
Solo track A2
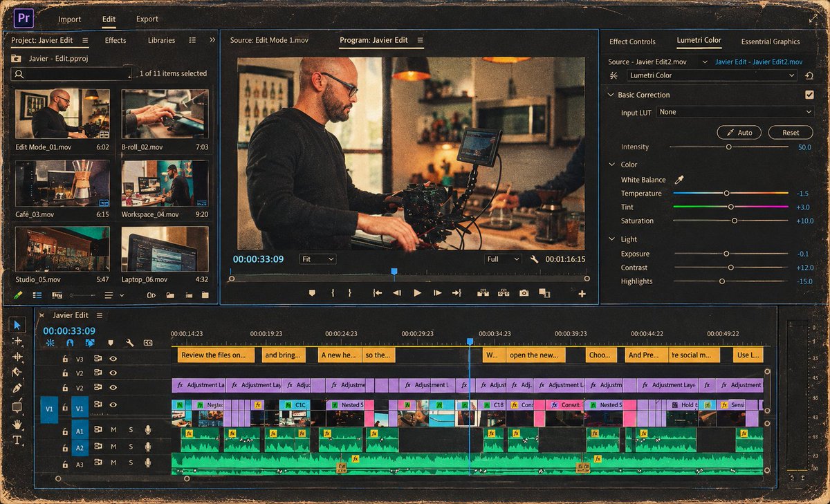(131, 447)
